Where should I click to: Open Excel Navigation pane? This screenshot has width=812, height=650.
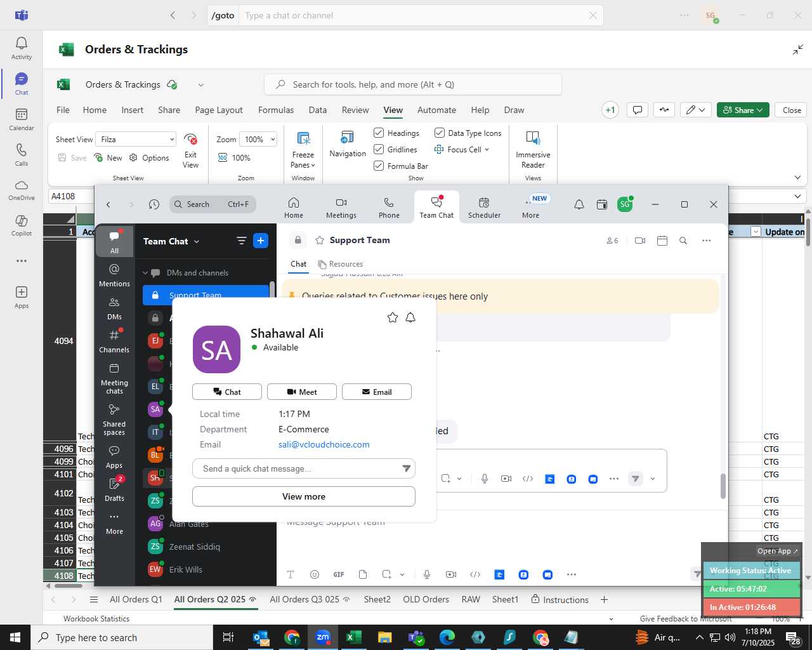[x=348, y=144]
